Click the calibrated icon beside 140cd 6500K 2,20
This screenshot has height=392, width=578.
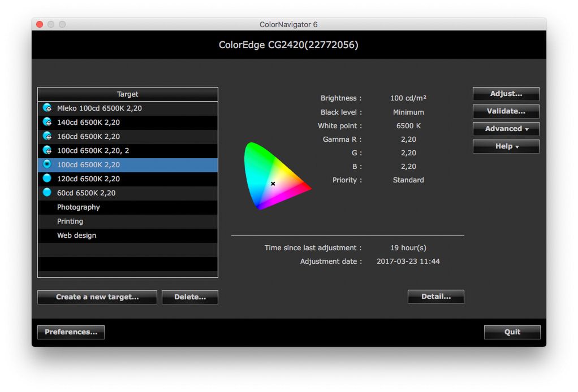point(47,122)
